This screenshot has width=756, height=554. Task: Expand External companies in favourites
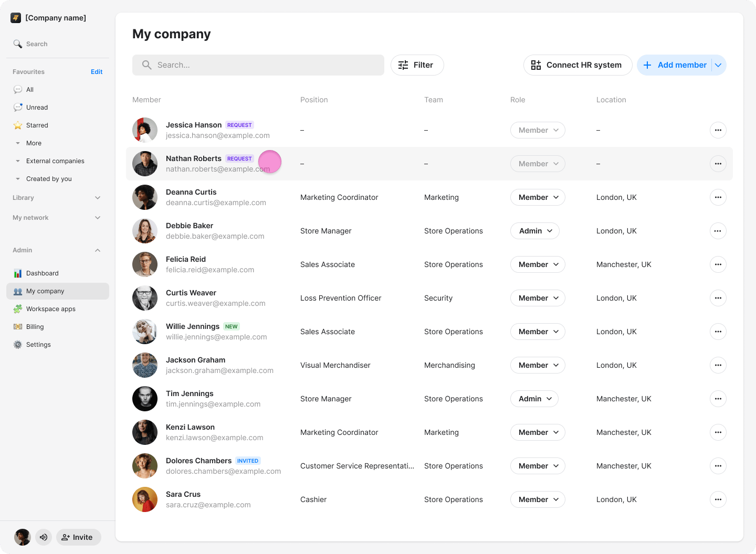[18, 161]
